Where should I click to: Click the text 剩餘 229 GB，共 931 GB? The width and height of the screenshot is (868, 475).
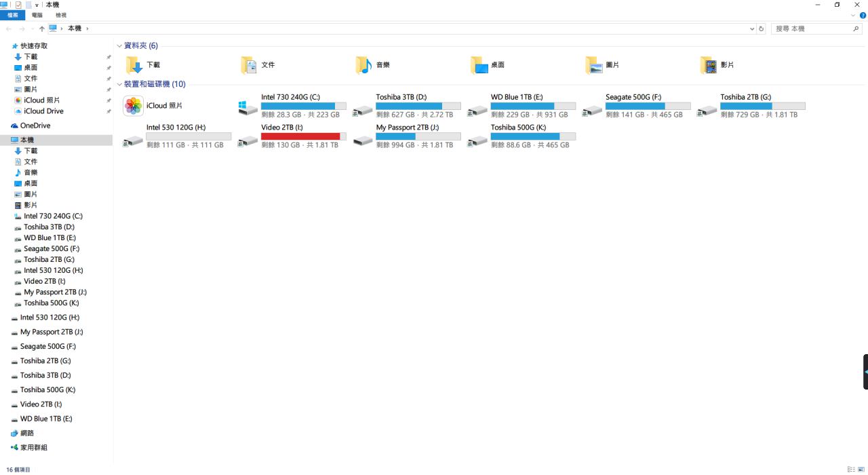point(530,115)
